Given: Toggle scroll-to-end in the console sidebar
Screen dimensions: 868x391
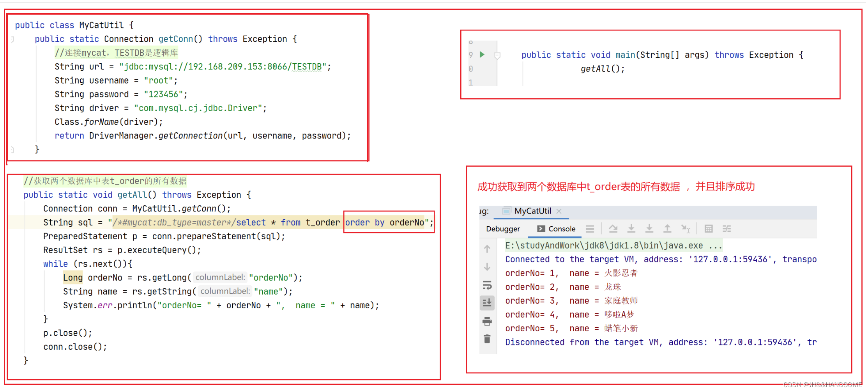Looking at the screenshot, I should pyautogui.click(x=487, y=303).
